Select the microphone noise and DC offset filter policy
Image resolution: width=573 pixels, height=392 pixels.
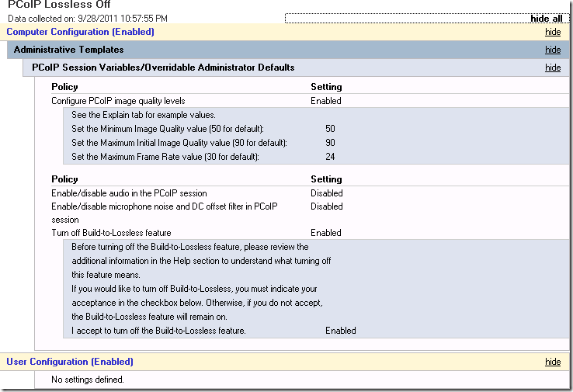click(165, 213)
